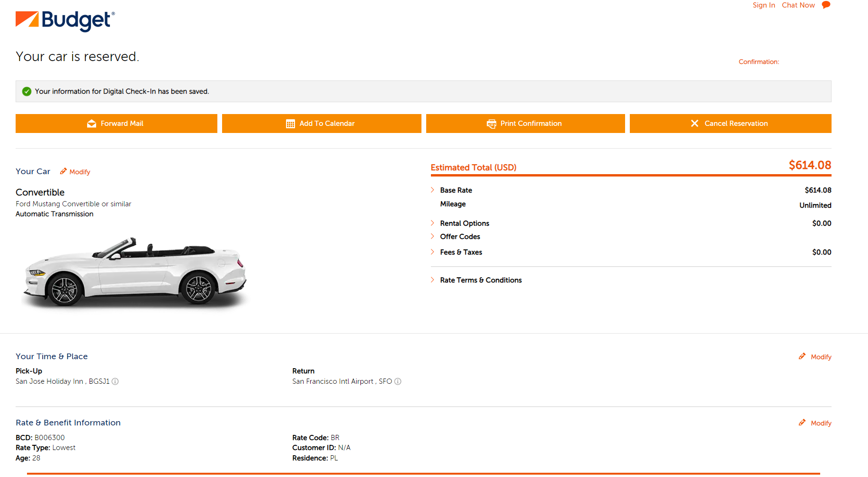The image size is (868, 477).
Task: Click the Print Confirmation button label
Action: click(531, 124)
